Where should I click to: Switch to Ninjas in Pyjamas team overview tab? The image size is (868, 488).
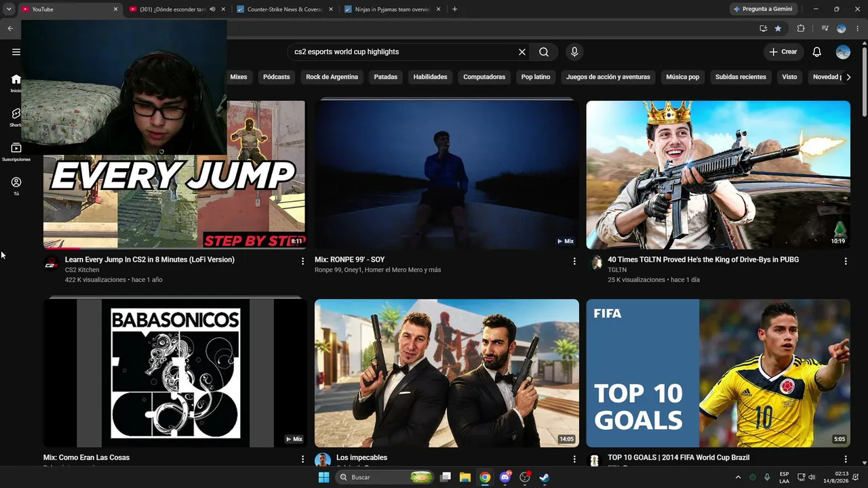[393, 9]
